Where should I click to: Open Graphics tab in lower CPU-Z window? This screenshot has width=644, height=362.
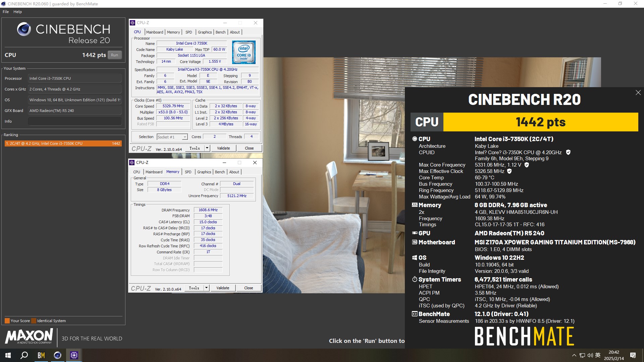204,172
